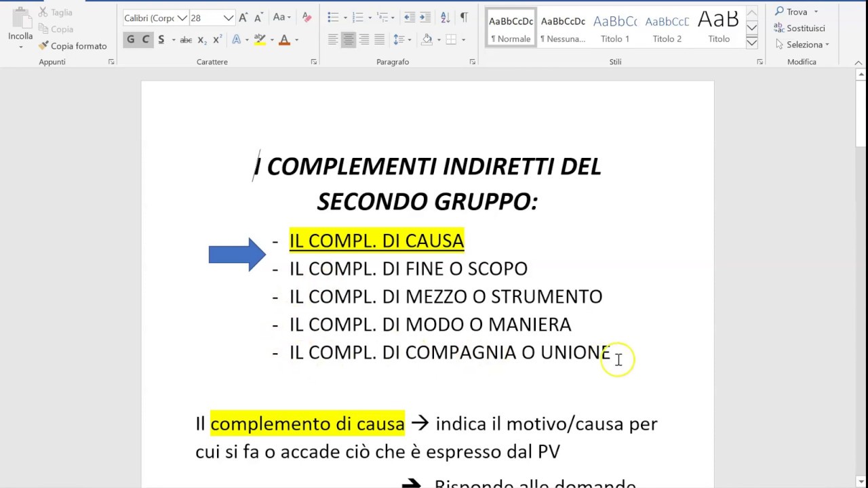Increase paragraph indent

point(425,18)
